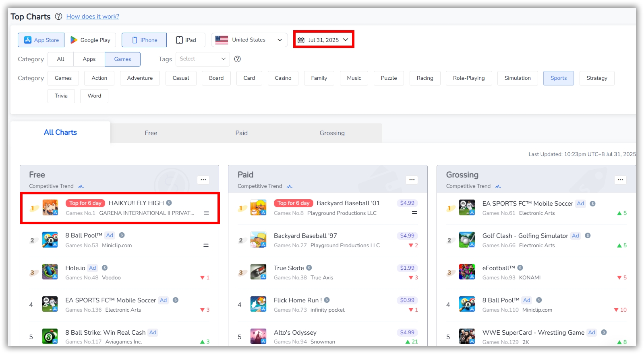Click dollar badge next to True Skate

(x=309, y=268)
